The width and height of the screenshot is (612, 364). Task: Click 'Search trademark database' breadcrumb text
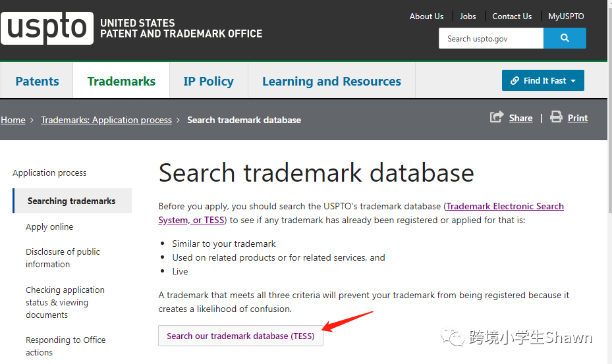(244, 120)
